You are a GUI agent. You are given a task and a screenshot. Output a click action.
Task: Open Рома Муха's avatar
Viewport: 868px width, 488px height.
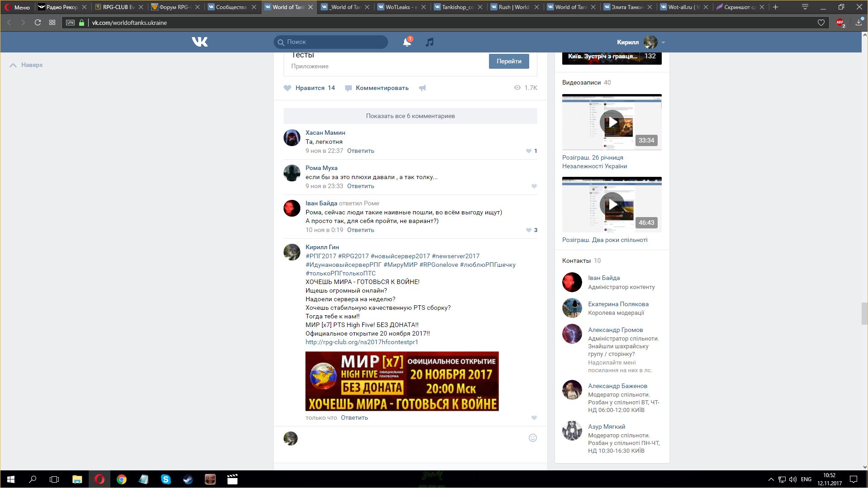tap(292, 173)
